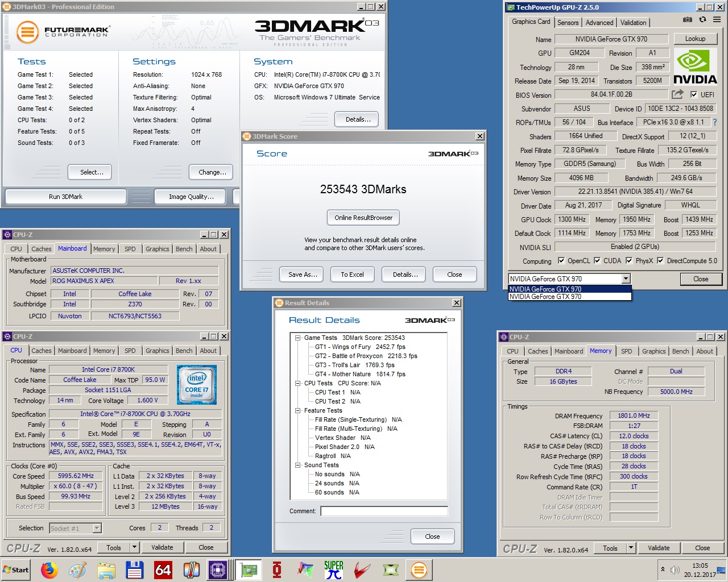Click the 253543 3DMarks score text
728x582 pixels.
pos(363,189)
